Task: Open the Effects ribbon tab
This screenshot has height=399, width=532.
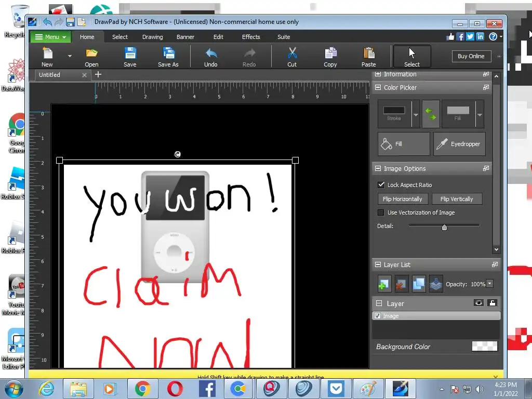Action: click(251, 37)
